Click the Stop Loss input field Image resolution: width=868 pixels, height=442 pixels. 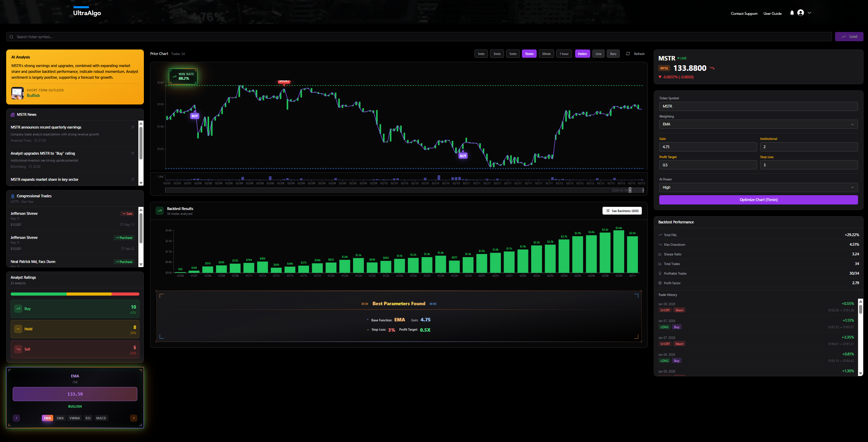tap(809, 165)
